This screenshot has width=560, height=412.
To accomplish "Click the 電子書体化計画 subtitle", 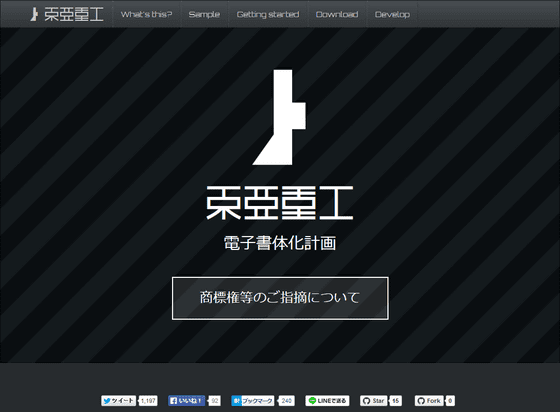I will click(x=280, y=243).
